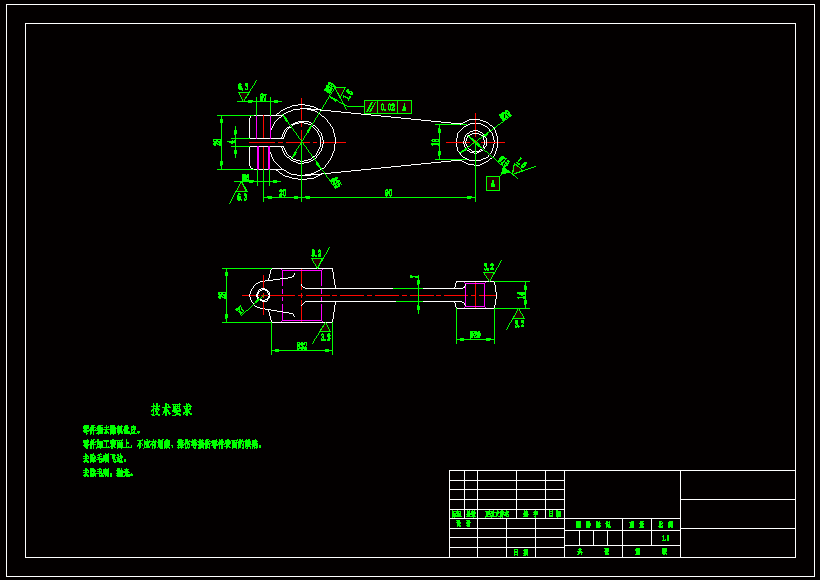Click the first technical requirement line
820x580 pixels.
[111, 430]
